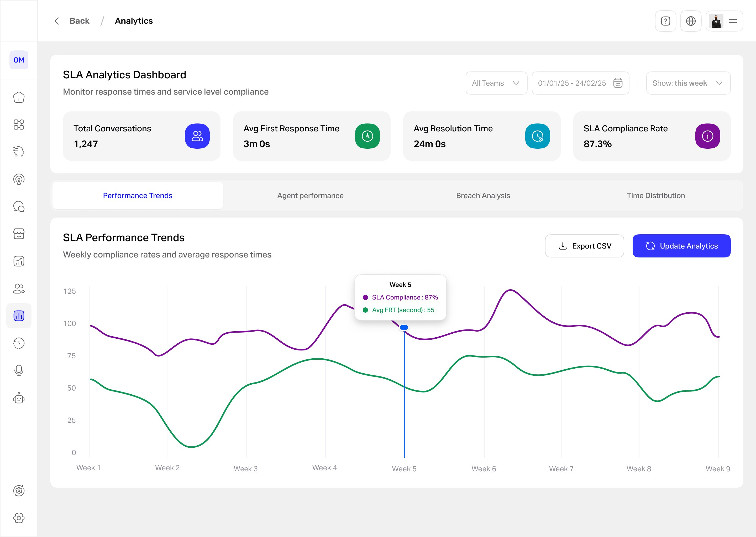Switch to the Agent performance tab

coord(310,195)
